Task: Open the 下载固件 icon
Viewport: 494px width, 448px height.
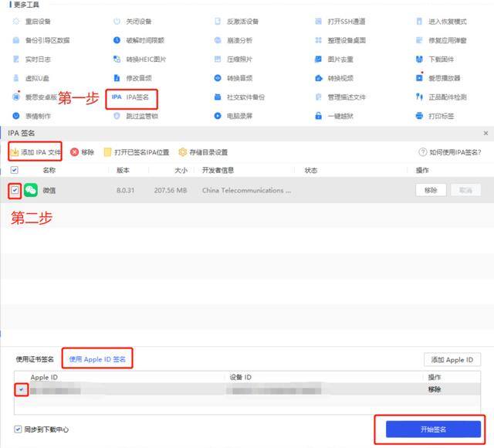Action: [x=419, y=59]
